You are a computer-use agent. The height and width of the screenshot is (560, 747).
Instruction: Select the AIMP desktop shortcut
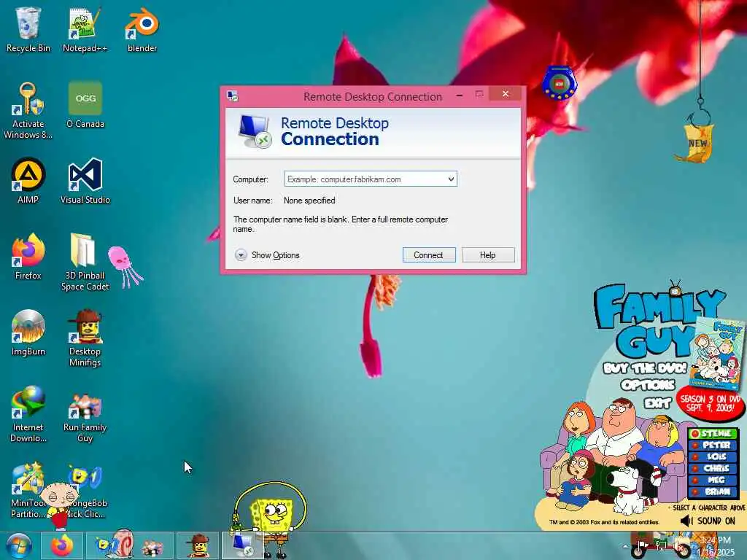pyautogui.click(x=28, y=181)
